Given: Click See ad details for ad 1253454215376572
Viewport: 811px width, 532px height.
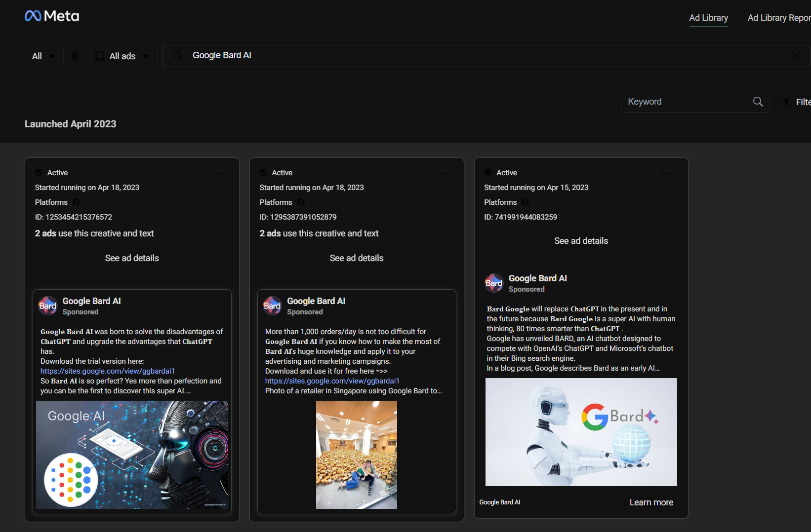Looking at the screenshot, I should 132,258.
